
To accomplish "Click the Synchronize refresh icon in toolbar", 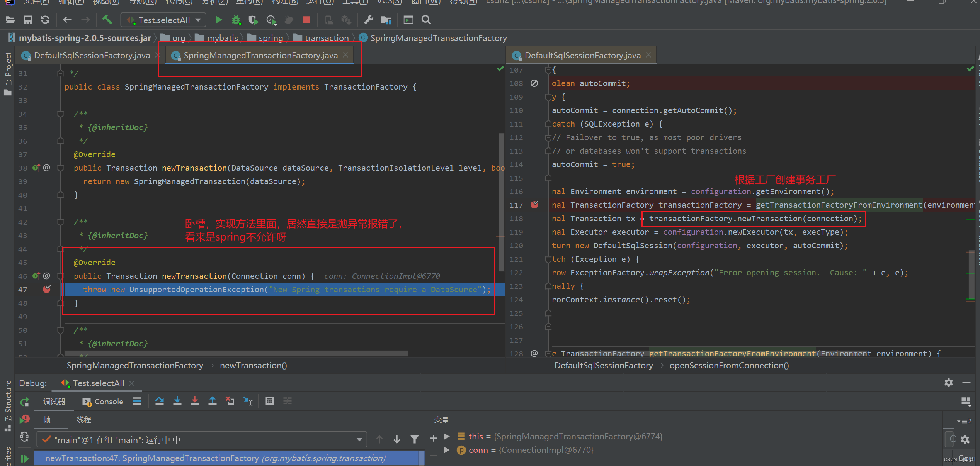I will pos(45,20).
